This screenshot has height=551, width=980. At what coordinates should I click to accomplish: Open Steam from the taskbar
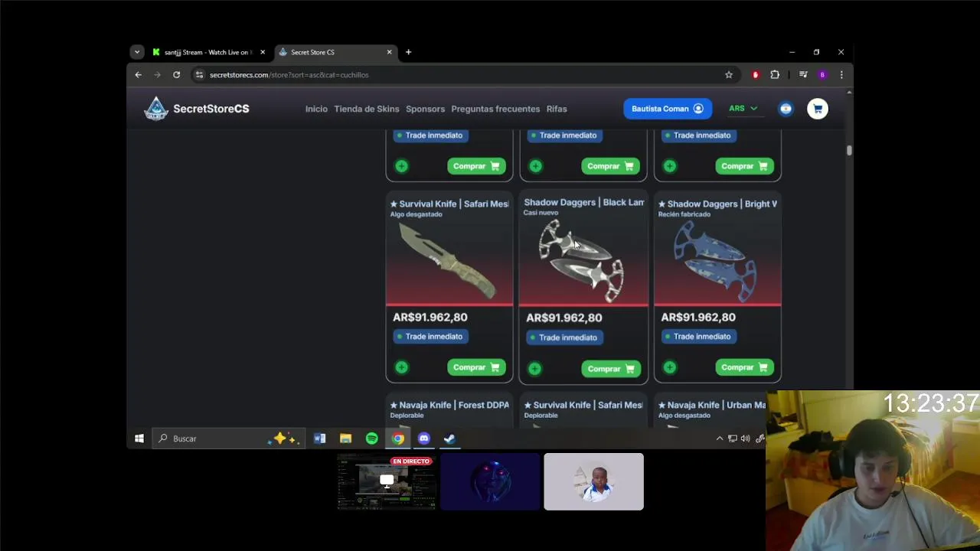(x=450, y=439)
